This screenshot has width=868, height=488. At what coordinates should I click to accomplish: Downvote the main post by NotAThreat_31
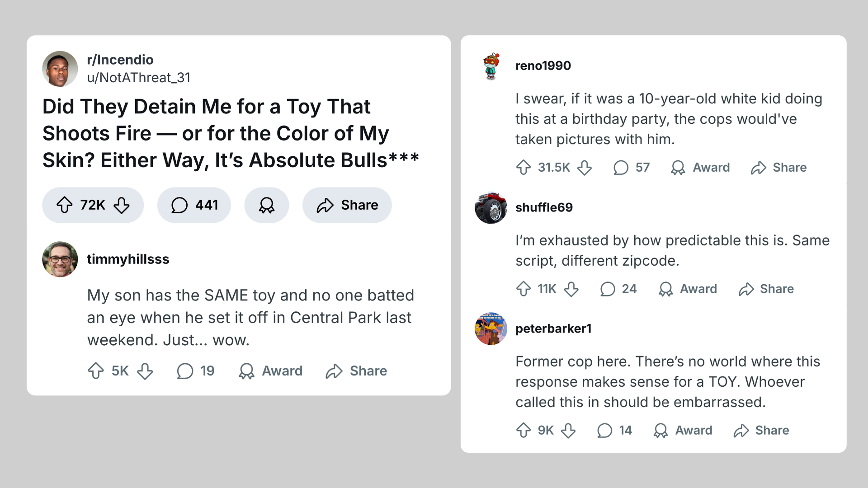122,205
